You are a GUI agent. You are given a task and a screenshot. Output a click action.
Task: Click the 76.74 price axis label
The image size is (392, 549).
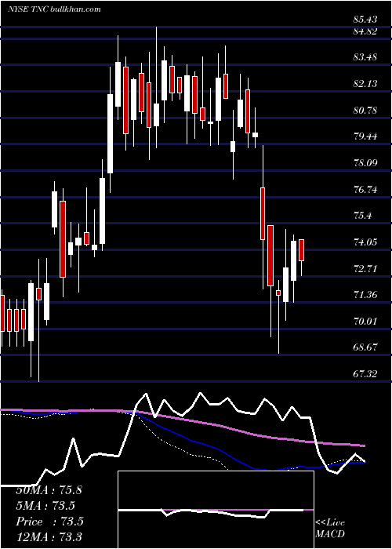(365, 190)
